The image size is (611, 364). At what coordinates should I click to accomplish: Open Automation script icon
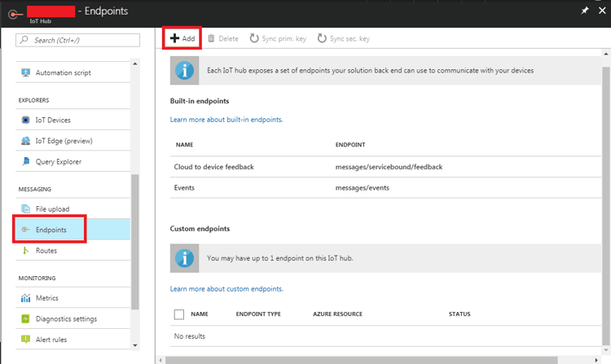[x=26, y=72]
